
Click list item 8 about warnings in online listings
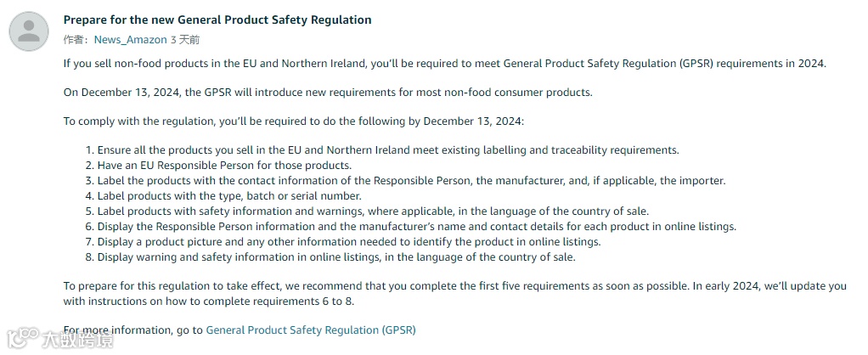336,256
